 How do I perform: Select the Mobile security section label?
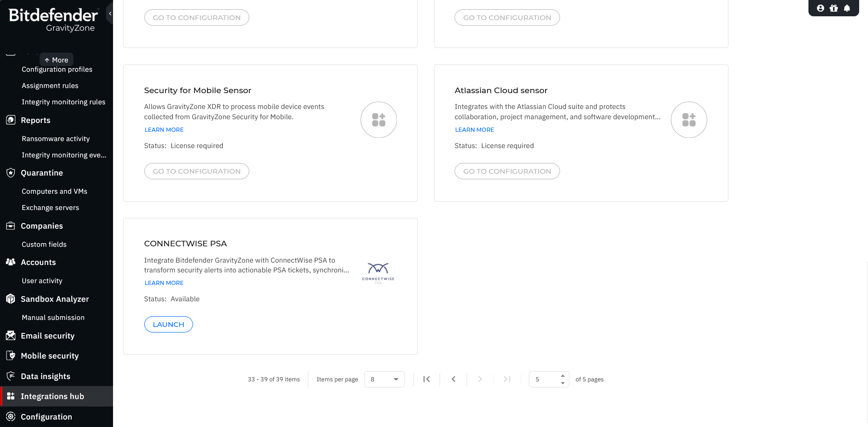point(50,356)
